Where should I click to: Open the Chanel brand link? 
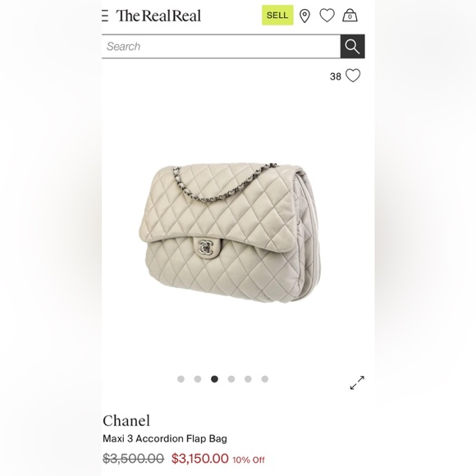click(x=126, y=421)
